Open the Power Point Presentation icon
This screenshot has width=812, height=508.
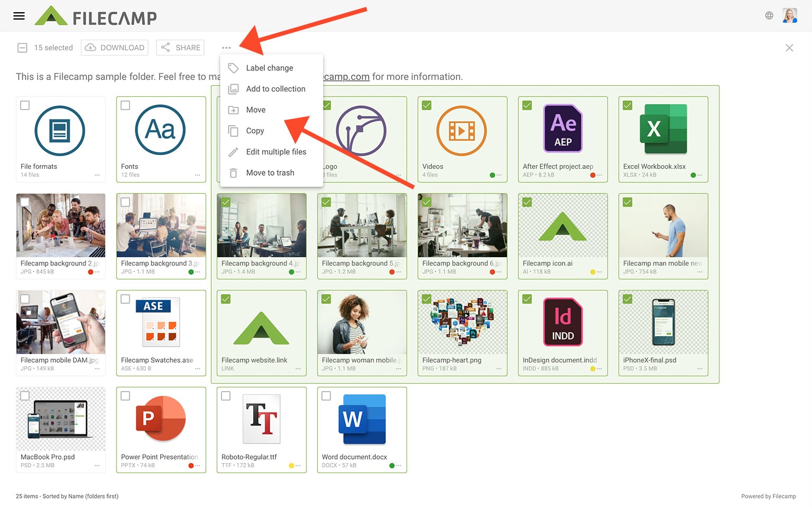pos(161,419)
